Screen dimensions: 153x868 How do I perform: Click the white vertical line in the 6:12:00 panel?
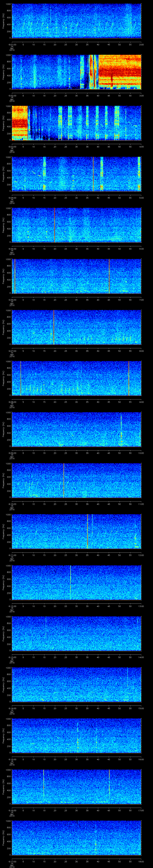click(71, 582)
